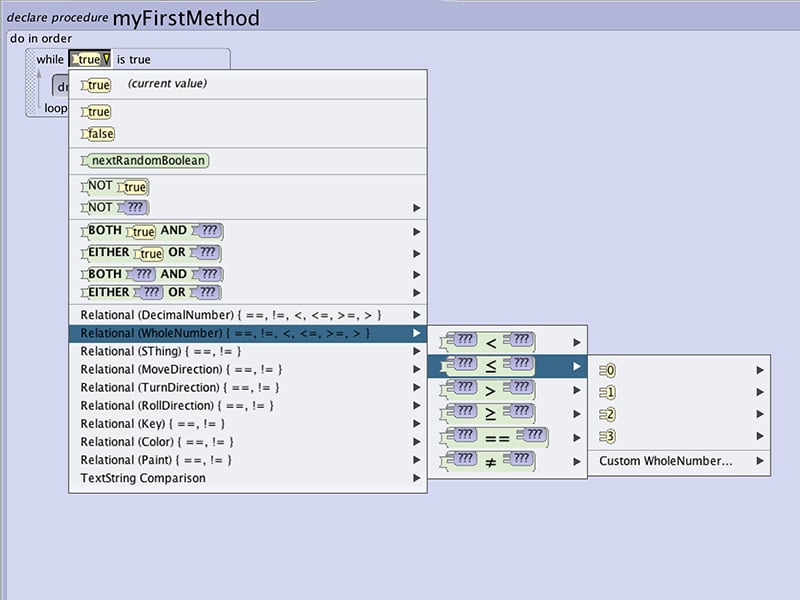Select the greater-than comparison block
Image resolution: width=800 pixels, height=600 pixels.
coord(492,390)
